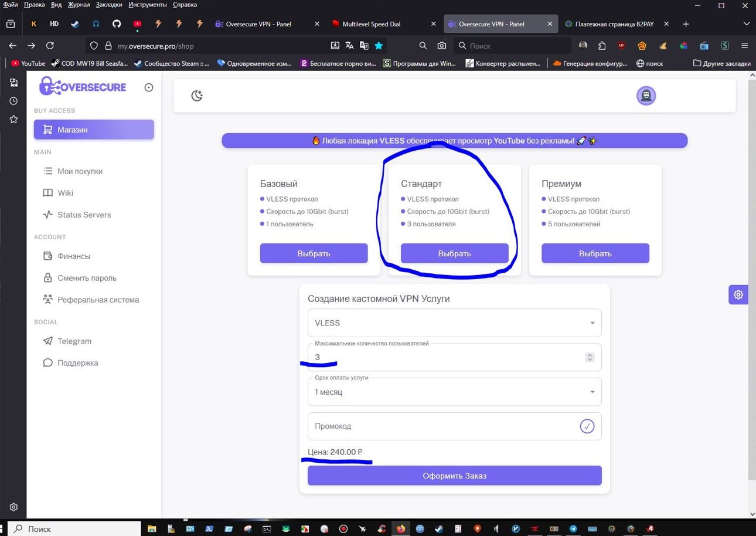756x536 pixels.
Task: Click the Реферальная система people icon
Action: pyautogui.click(x=48, y=300)
